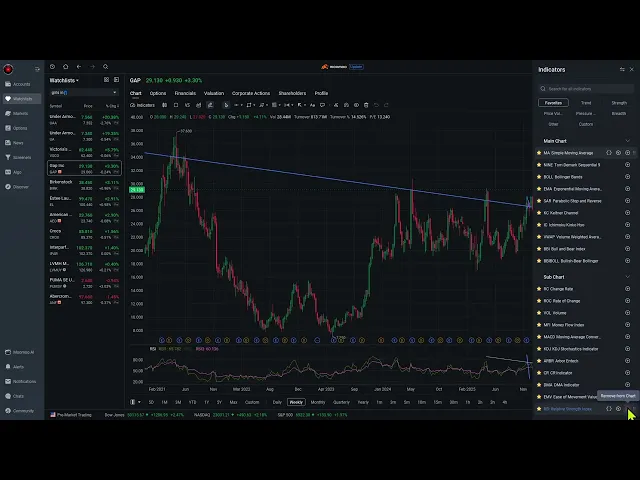Toggle favorite star for MFI Money Flow Index
The width and height of the screenshot is (640, 480).
pyautogui.click(x=539, y=325)
